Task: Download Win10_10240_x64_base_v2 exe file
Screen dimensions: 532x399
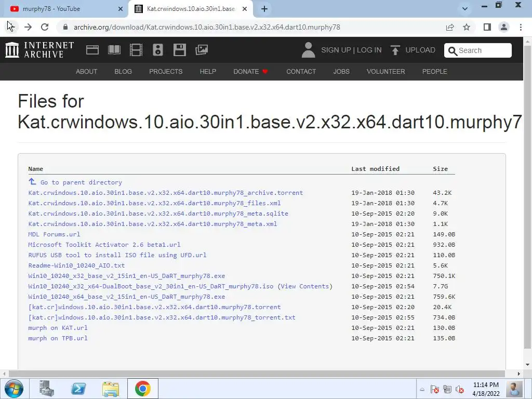Action: tap(127, 297)
